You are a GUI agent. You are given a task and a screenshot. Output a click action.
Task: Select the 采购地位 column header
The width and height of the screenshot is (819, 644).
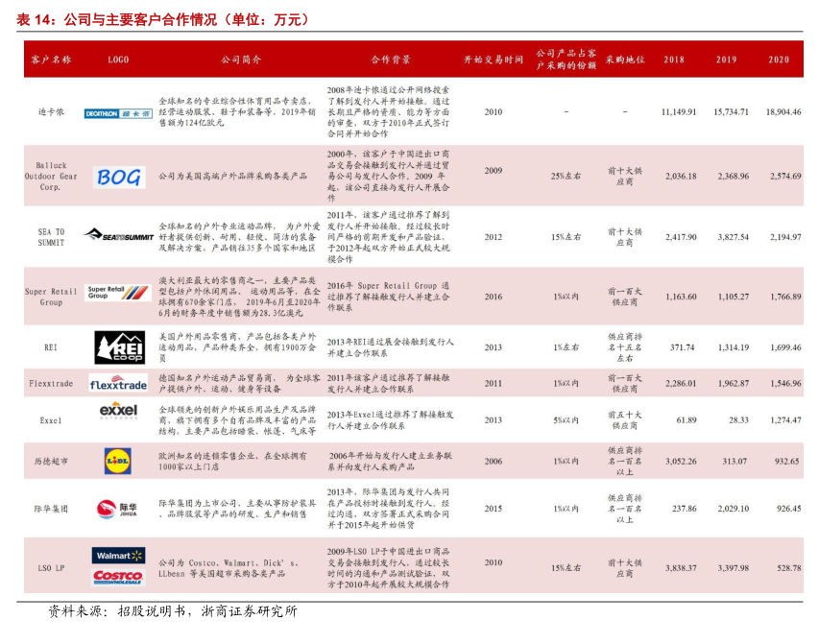tap(624, 60)
